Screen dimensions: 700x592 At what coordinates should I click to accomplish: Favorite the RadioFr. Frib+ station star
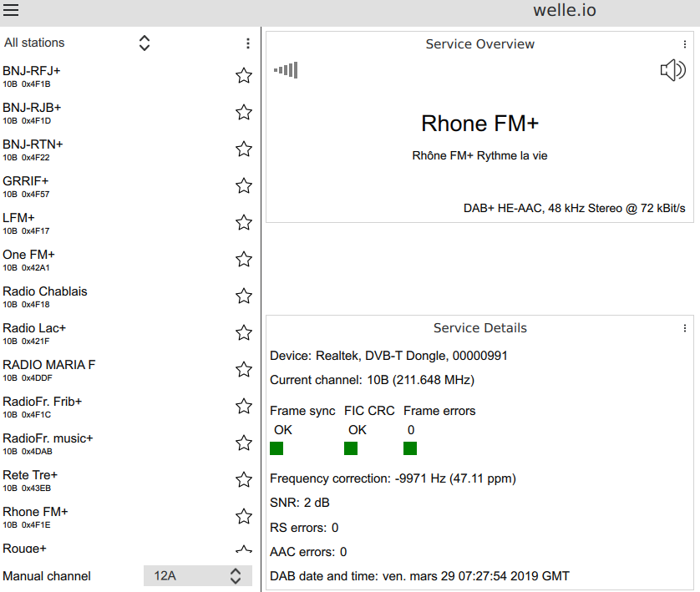(244, 407)
